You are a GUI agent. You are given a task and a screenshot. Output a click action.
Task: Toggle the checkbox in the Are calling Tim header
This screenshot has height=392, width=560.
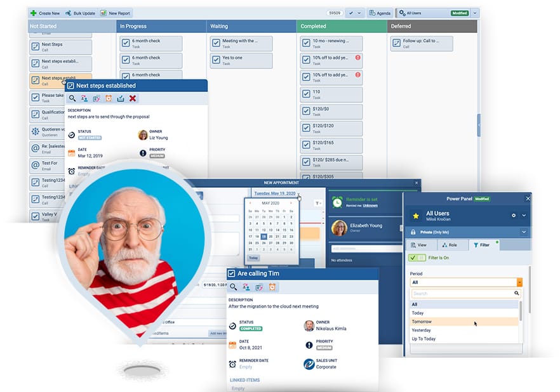(230, 274)
